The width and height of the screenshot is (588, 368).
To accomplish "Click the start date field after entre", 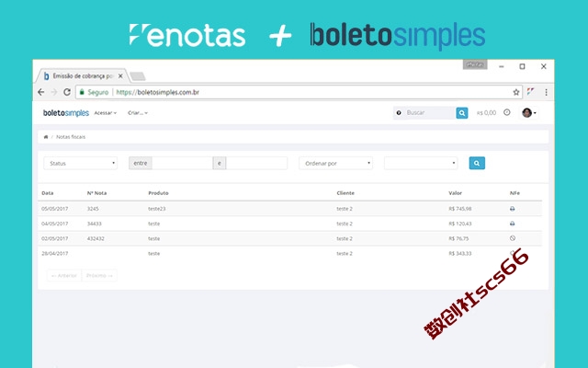I will 182,163.
